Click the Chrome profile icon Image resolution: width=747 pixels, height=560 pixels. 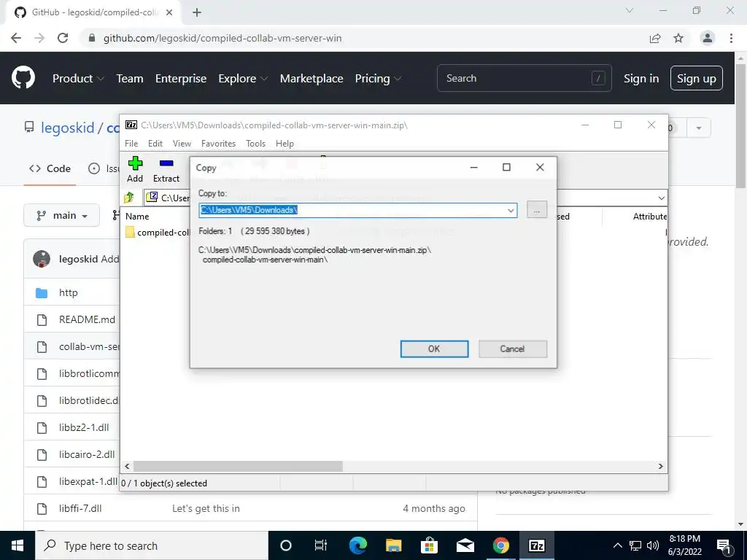(708, 38)
